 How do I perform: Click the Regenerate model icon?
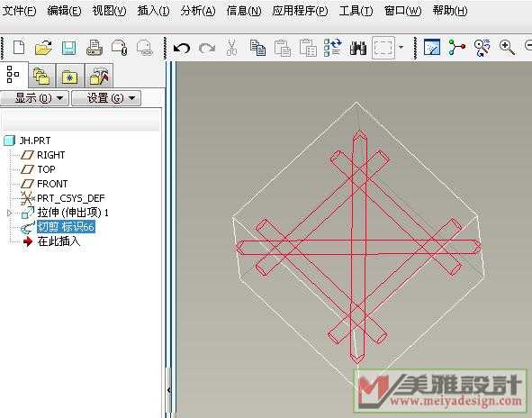coord(332,48)
